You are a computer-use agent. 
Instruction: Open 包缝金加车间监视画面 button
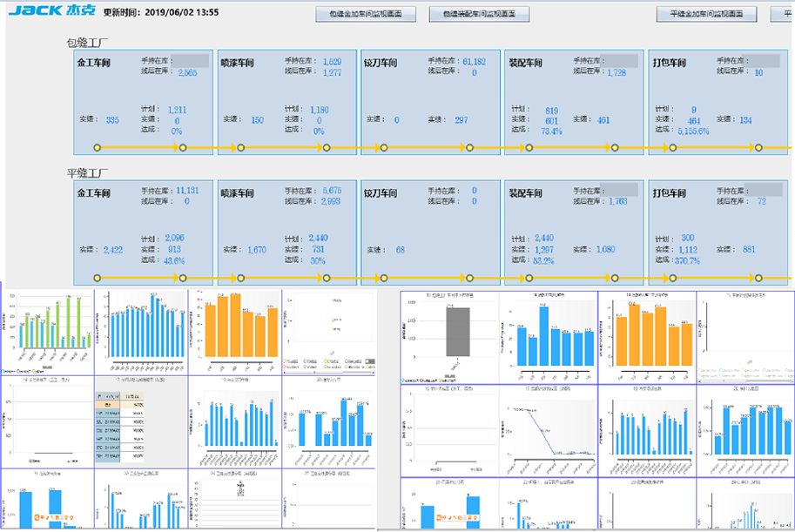tap(366, 15)
